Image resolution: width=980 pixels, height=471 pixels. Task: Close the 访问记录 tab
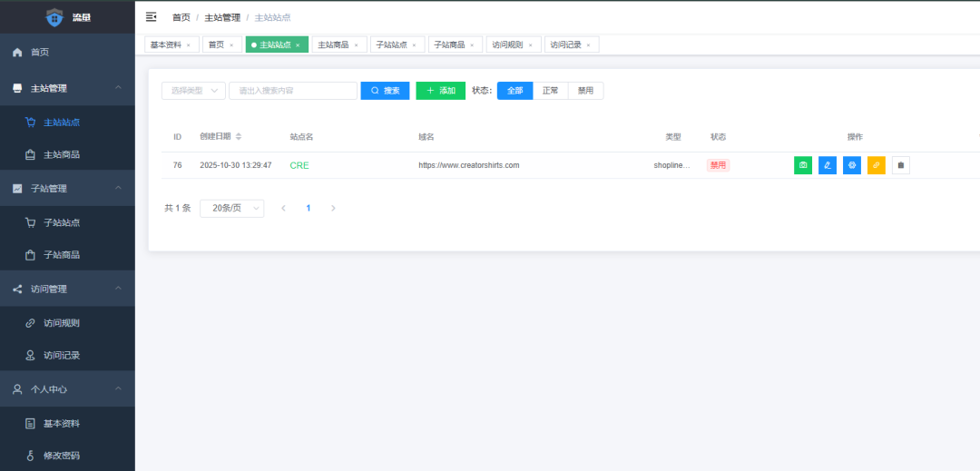point(588,45)
